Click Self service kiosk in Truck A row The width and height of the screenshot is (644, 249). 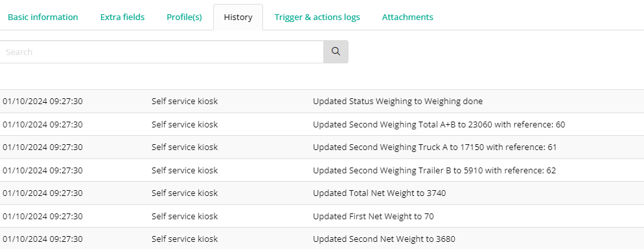[x=185, y=147]
